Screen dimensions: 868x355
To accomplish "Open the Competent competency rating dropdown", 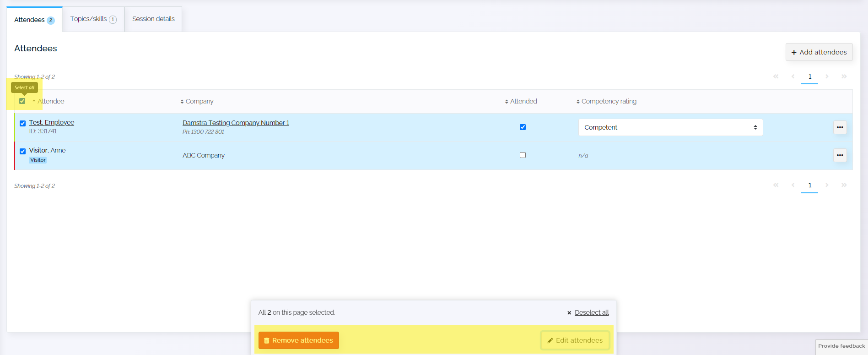I will 670,127.
